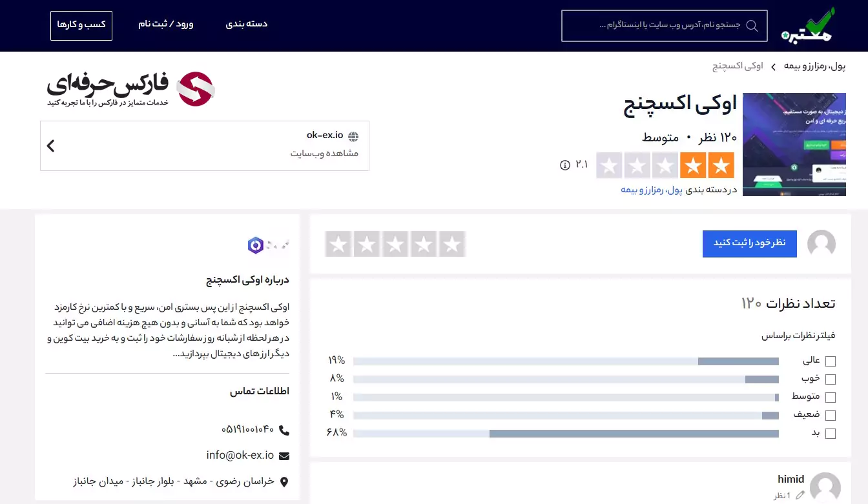Click the map pin location icon

pos(284,482)
